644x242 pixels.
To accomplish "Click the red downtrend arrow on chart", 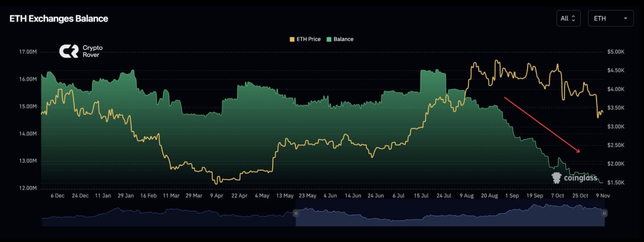I will click(x=542, y=125).
